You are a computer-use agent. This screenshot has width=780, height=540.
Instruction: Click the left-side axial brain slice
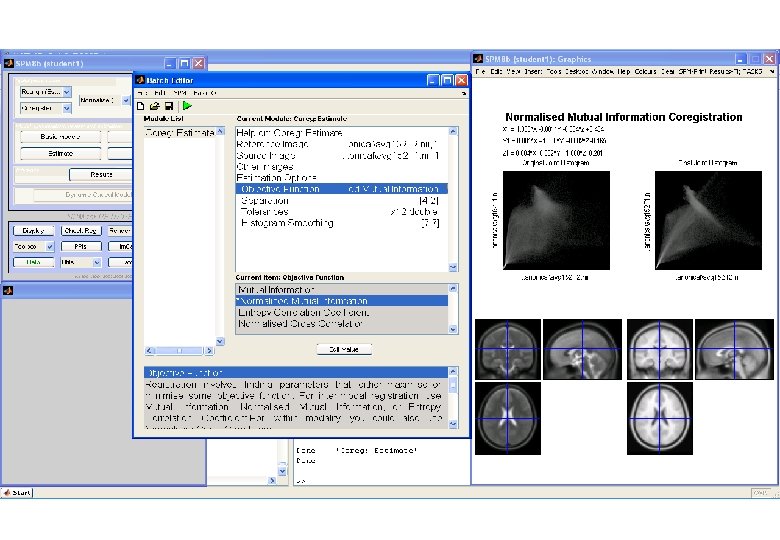click(x=508, y=418)
